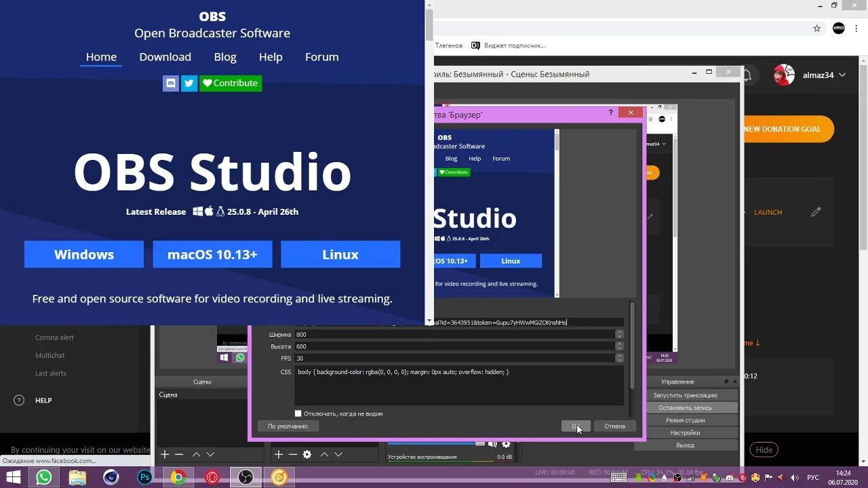The height and width of the screenshot is (488, 868).
Task: Open source properties gear in Sources panel
Action: pos(307,454)
